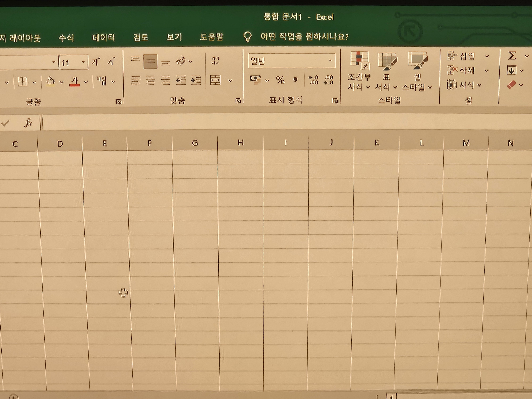Image resolution: width=532 pixels, height=399 pixels.
Task: Open the 삭제 dropdown arrow
Action: (x=487, y=71)
